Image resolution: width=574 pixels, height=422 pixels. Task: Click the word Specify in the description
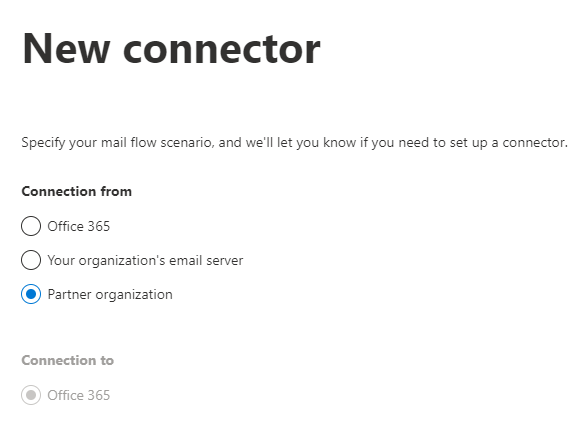point(43,143)
